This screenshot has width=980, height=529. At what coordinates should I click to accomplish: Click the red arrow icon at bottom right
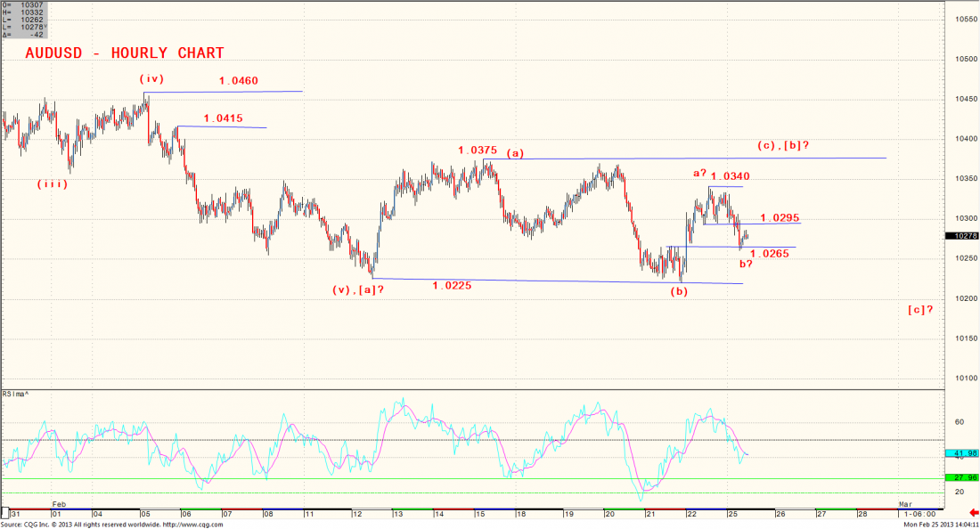pyautogui.click(x=972, y=513)
